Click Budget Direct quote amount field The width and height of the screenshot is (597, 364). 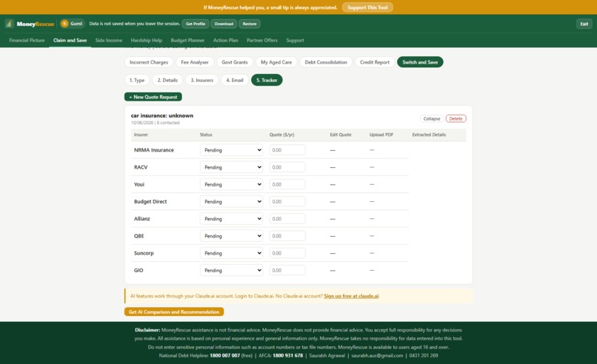click(287, 201)
